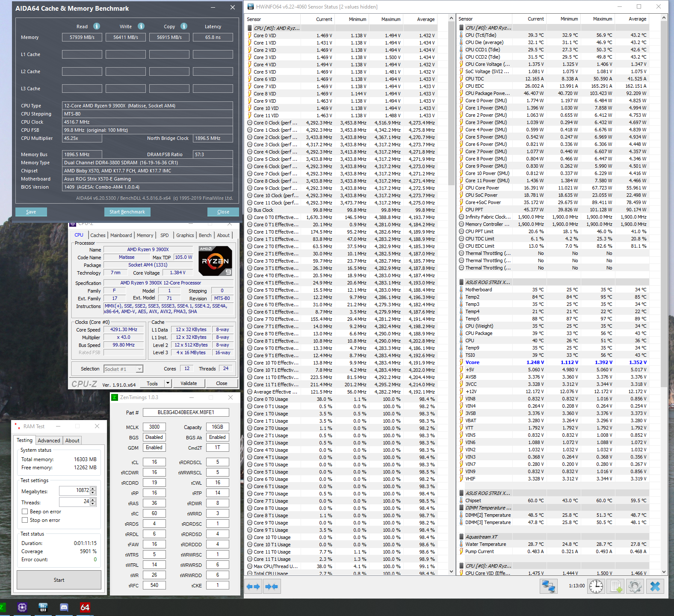Viewport: 674px width, 616px height.
Task: Click the blue X icon in HWiNFO toolbar
Action: point(655,586)
